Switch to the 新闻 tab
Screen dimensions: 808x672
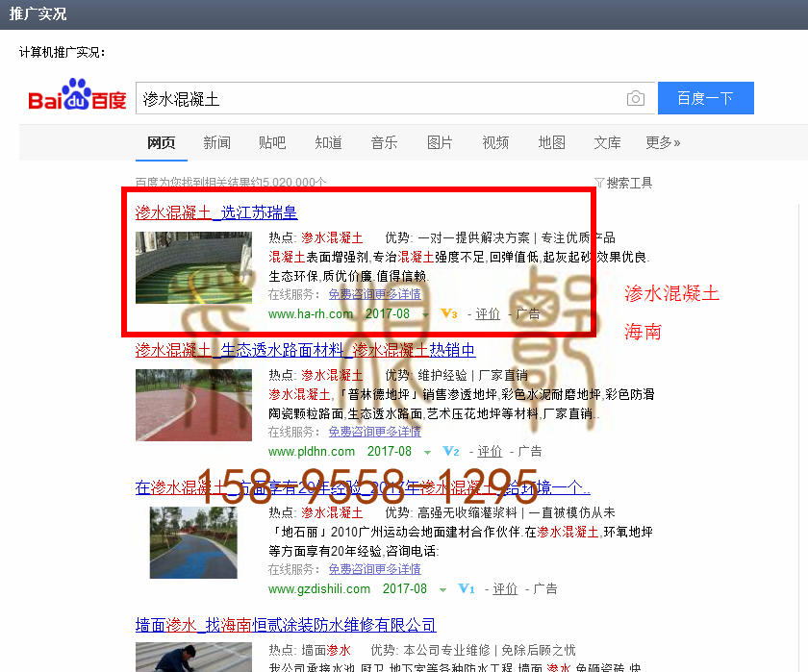pyautogui.click(x=217, y=142)
